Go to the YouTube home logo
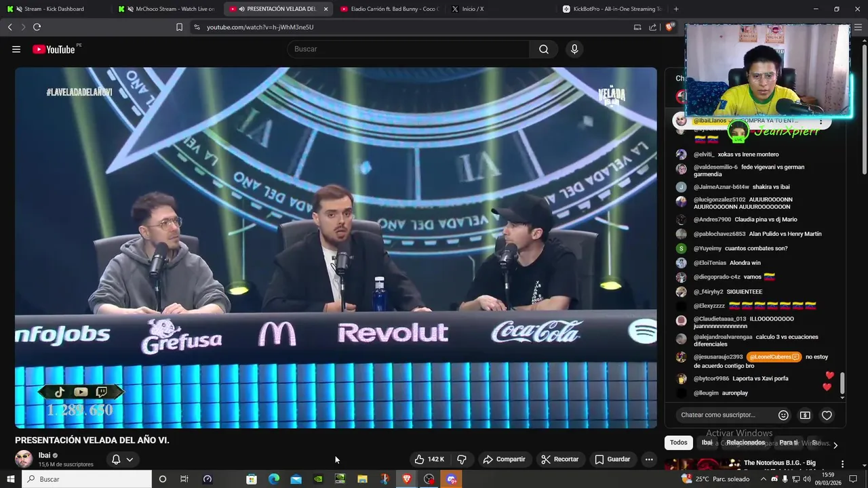 (54, 49)
